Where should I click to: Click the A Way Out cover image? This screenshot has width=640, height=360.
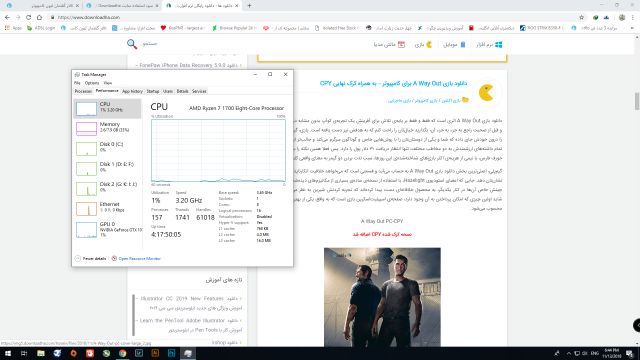[x=382, y=297]
